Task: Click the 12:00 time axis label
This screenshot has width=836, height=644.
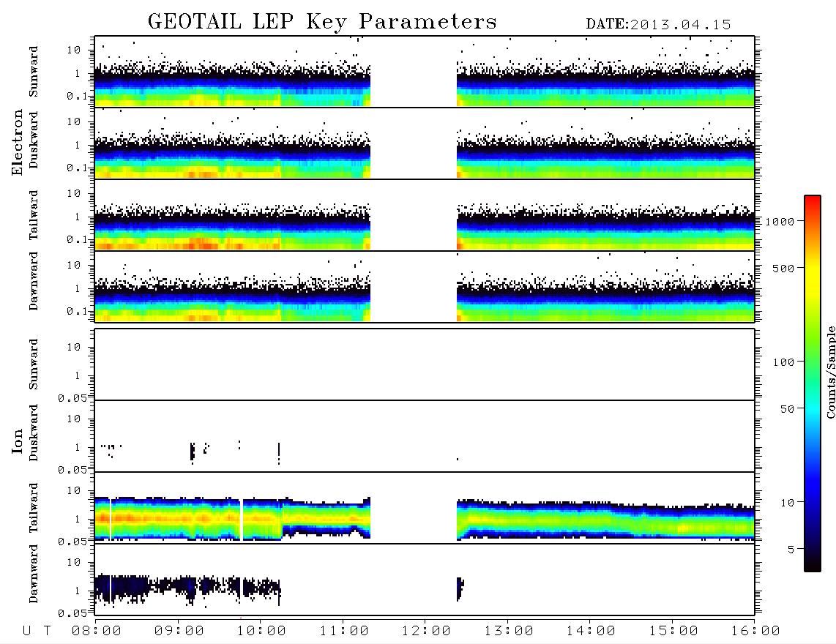Action: [426, 631]
